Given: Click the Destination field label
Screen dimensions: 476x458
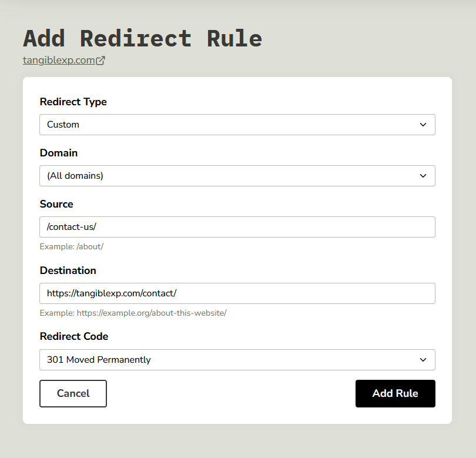Looking at the screenshot, I should [68, 270].
